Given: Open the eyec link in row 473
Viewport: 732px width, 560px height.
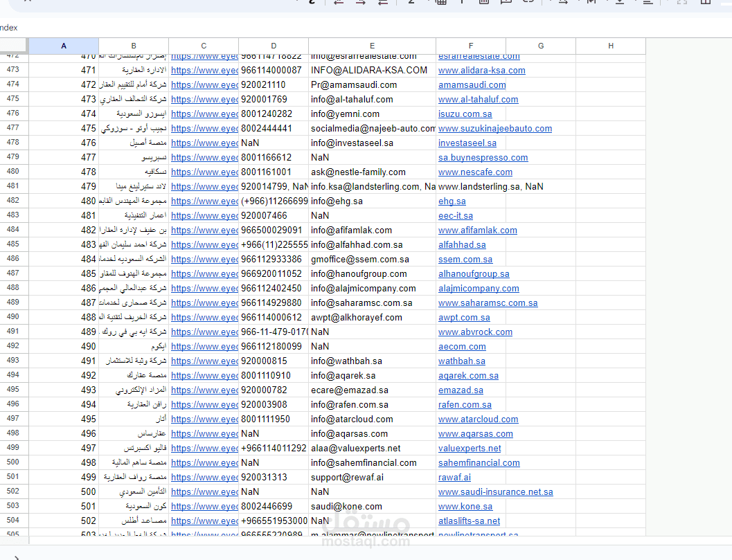Looking at the screenshot, I should tap(205, 71).
